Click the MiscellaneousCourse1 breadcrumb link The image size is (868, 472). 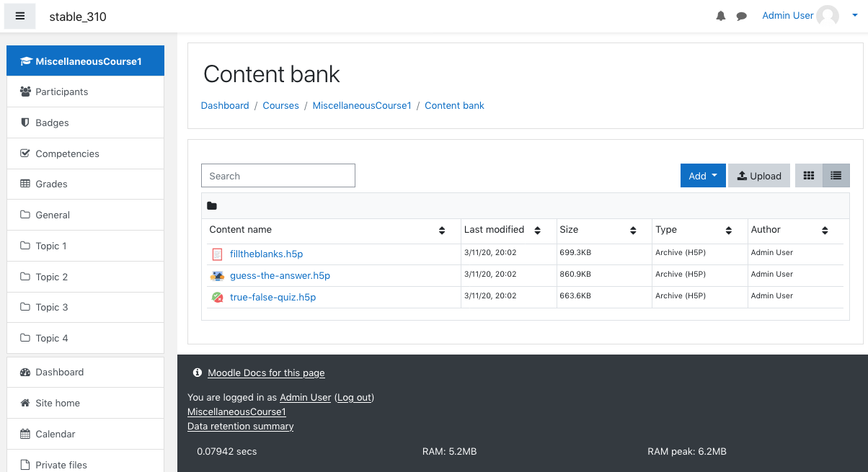click(x=362, y=105)
